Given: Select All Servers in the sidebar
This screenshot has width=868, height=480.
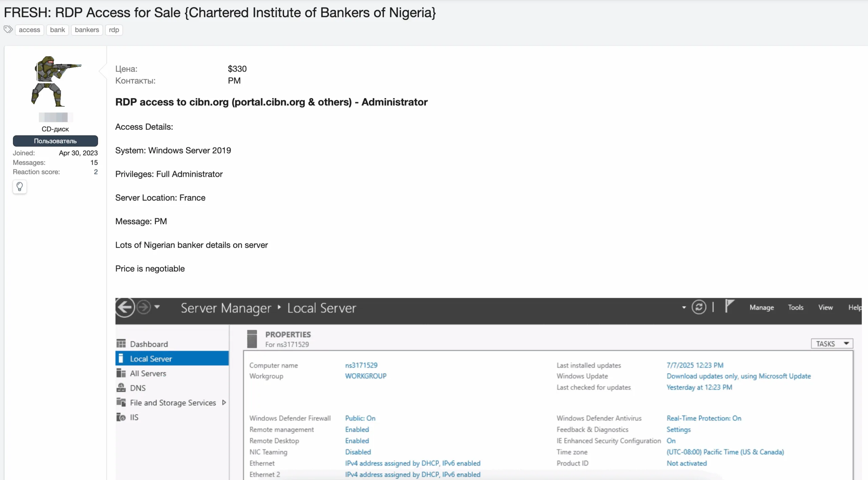Looking at the screenshot, I should point(172,373).
